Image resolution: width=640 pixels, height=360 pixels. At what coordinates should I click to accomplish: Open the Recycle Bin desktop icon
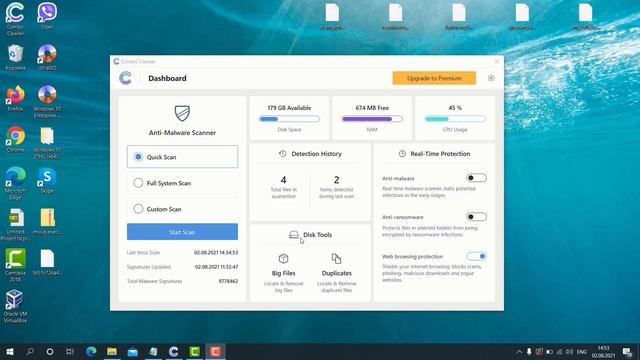point(15,57)
